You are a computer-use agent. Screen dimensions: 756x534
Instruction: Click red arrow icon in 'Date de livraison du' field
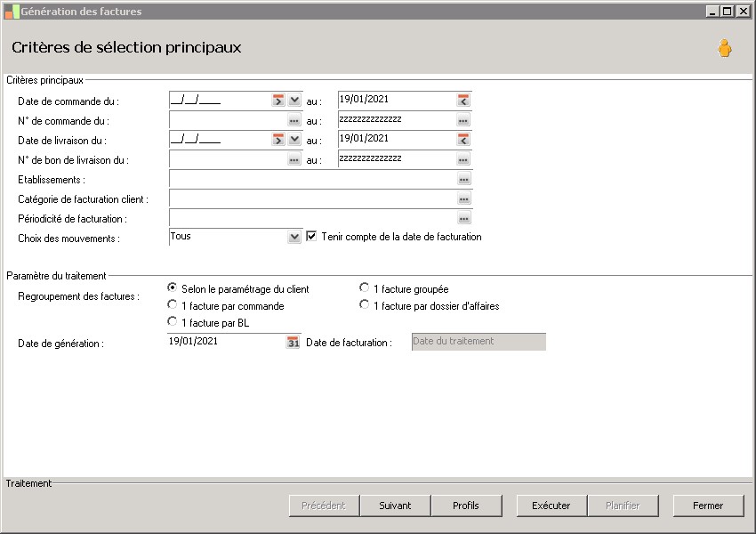point(278,140)
